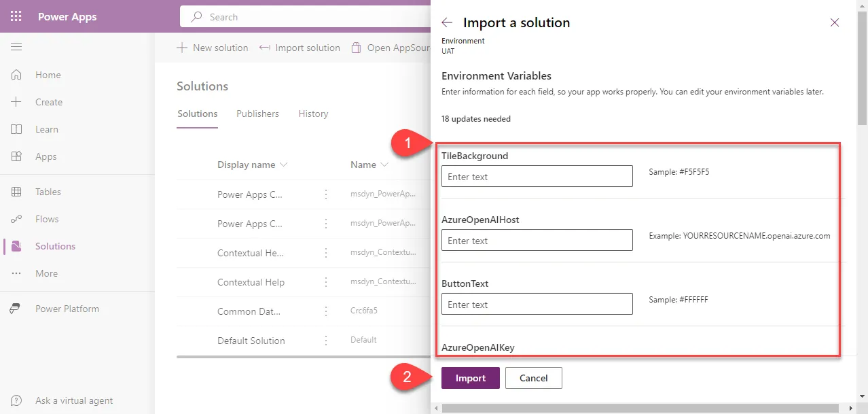Open options for Default Solution row
This screenshot has width=868, height=414.
click(x=326, y=341)
